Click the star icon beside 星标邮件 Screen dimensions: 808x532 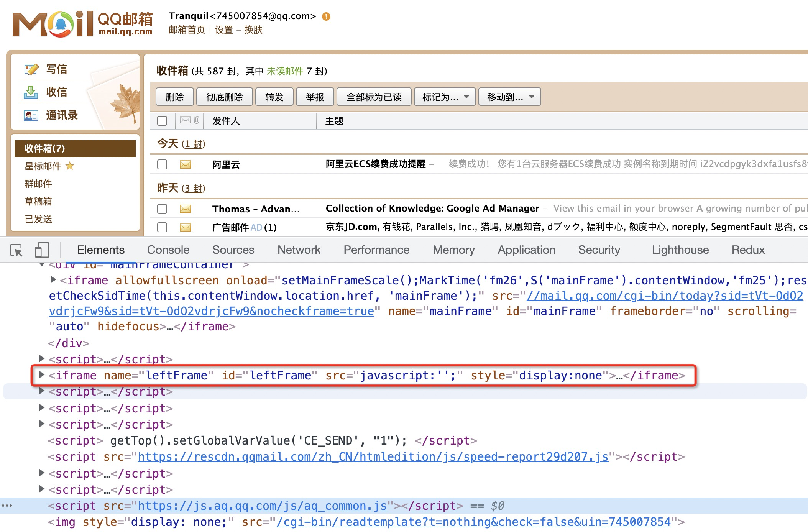click(70, 166)
